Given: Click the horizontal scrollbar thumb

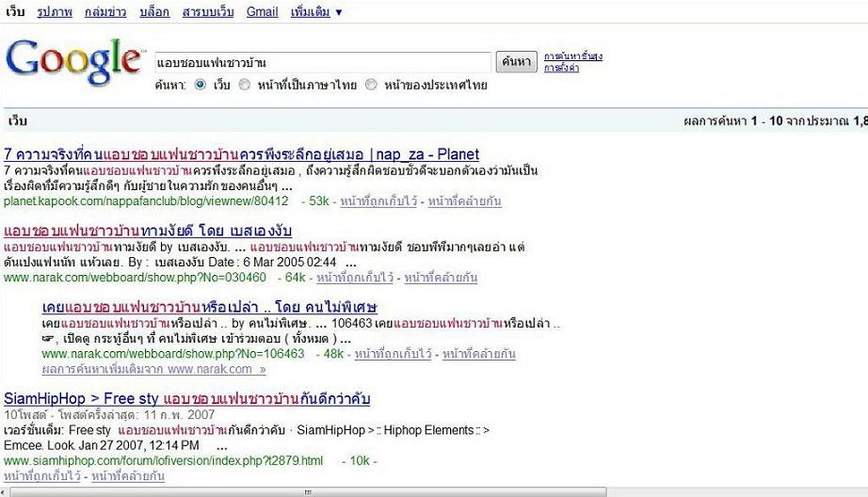Looking at the screenshot, I should (x=309, y=492).
